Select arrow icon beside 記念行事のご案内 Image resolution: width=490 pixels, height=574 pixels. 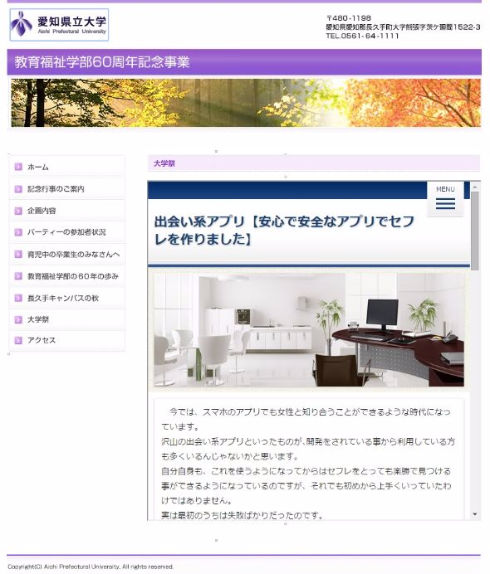(18, 189)
